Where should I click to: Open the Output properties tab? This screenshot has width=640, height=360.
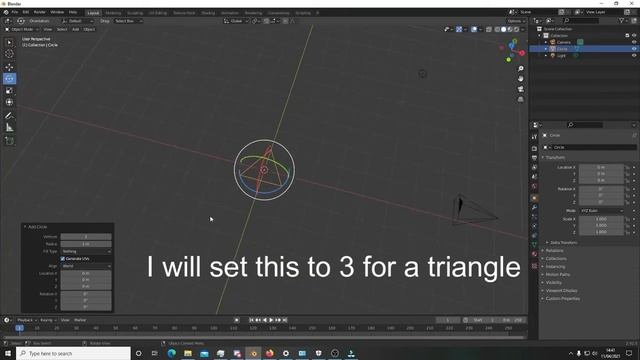tap(534, 158)
